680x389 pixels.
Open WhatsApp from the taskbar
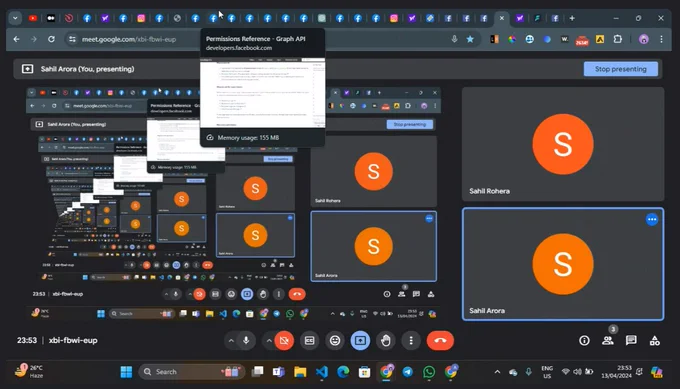pyautogui.click(x=429, y=372)
